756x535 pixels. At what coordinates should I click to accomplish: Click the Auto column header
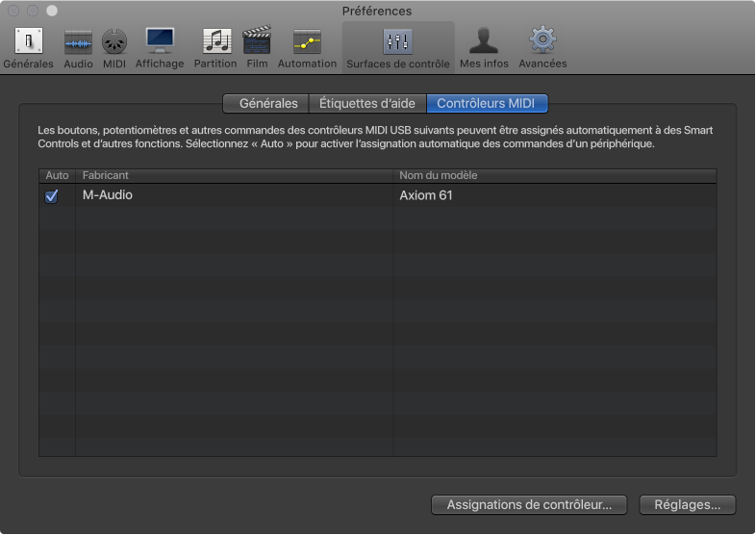pos(57,175)
